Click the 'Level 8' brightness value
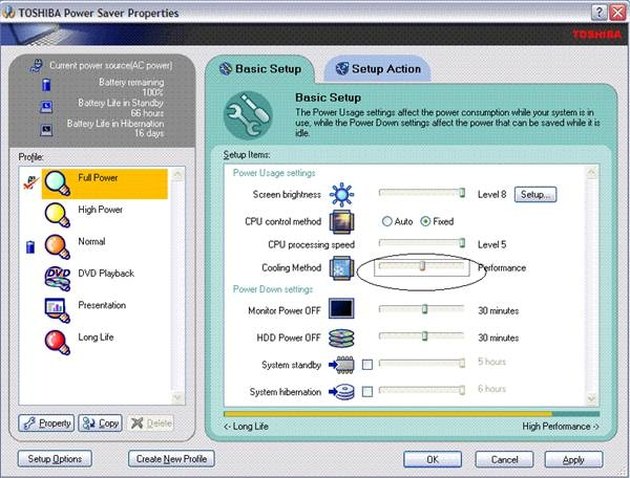This screenshot has width=630, height=478. 492,195
